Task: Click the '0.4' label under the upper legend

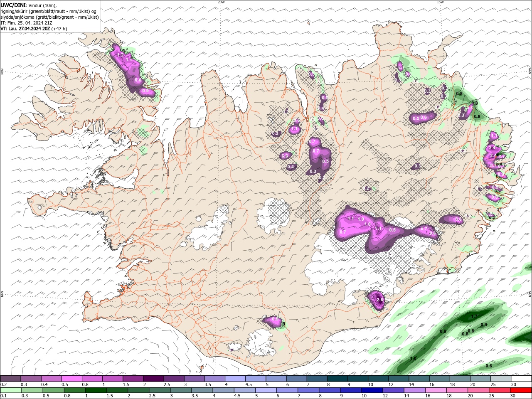Action: 44,384
